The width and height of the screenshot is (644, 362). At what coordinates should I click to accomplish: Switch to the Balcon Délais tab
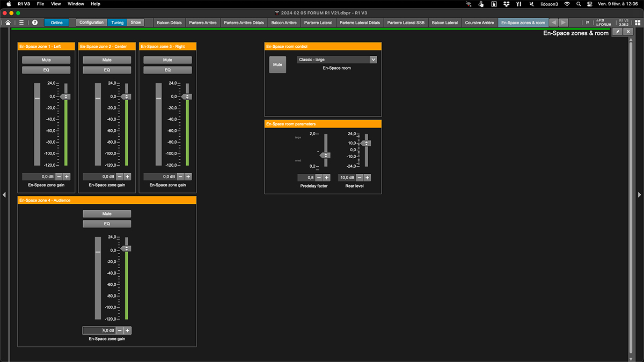click(x=169, y=23)
